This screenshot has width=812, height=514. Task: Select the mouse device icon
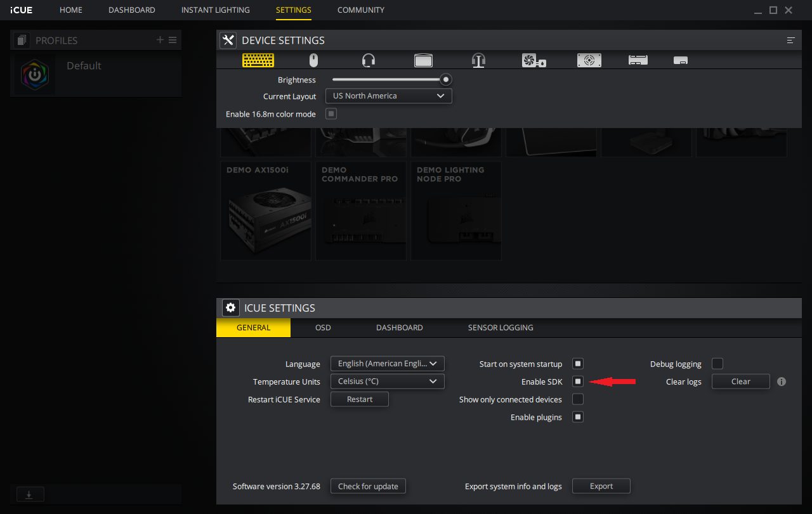click(x=313, y=60)
